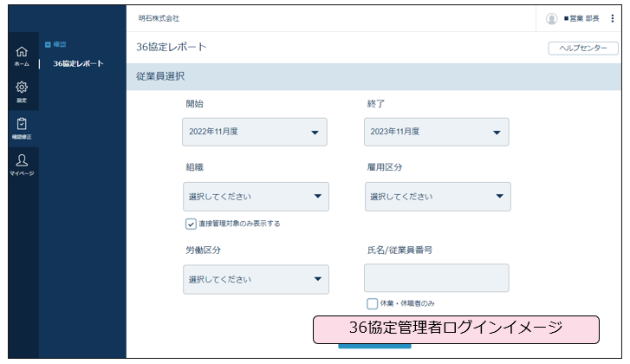This screenshot has height=364, width=630.
Task: Click the 36協定レポート page title
Action: [172, 47]
